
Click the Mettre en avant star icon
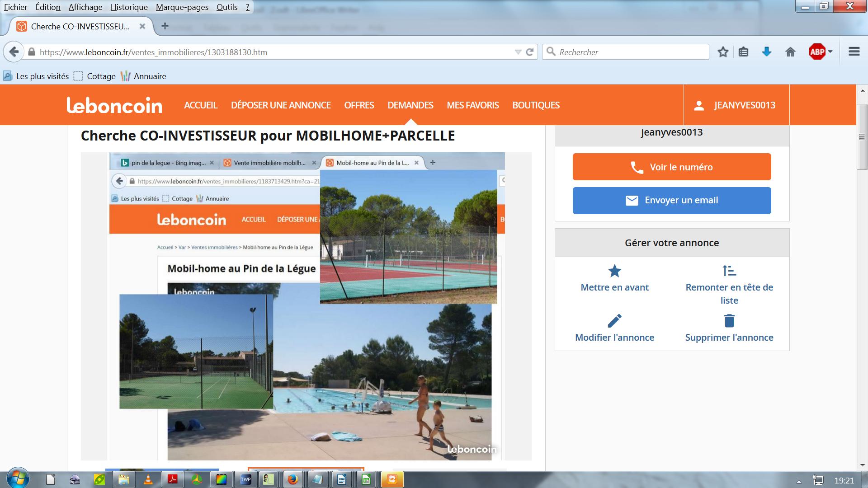click(614, 271)
